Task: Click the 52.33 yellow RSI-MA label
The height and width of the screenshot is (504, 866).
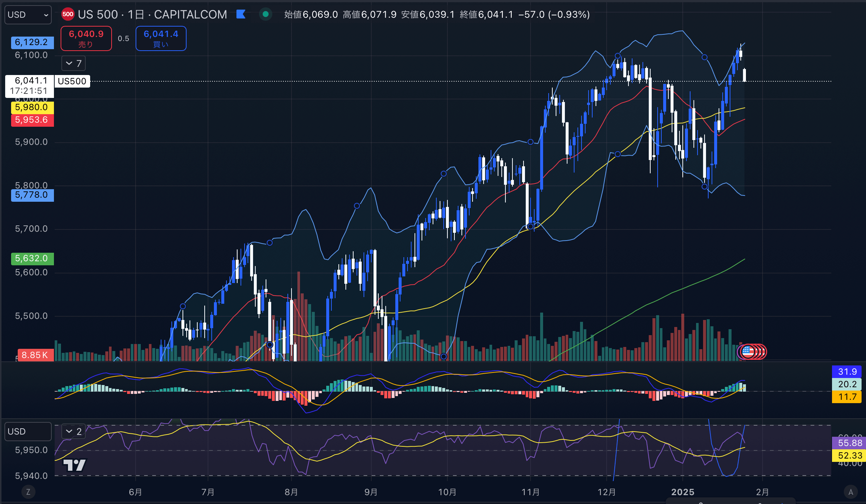Action: 849,456
